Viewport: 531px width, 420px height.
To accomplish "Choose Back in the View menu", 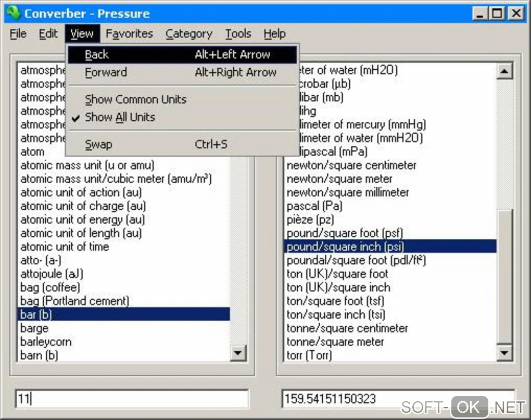I will pyautogui.click(x=182, y=55).
